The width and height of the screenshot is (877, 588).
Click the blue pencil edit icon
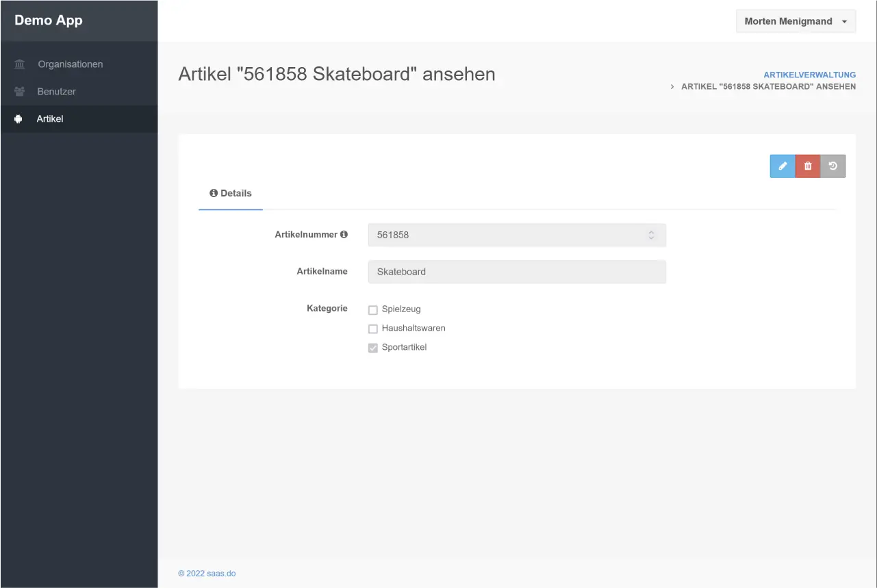[x=783, y=166]
